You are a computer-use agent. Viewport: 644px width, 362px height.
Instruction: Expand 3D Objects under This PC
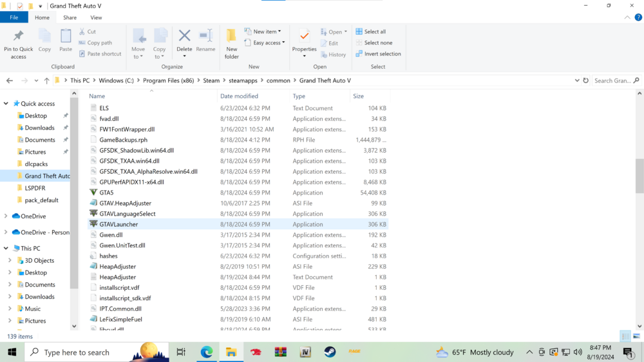click(10, 260)
